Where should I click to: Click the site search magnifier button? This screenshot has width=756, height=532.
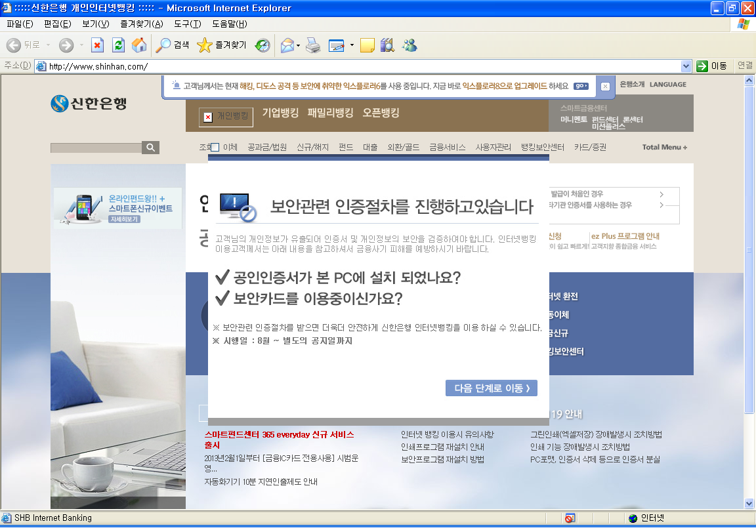150,148
